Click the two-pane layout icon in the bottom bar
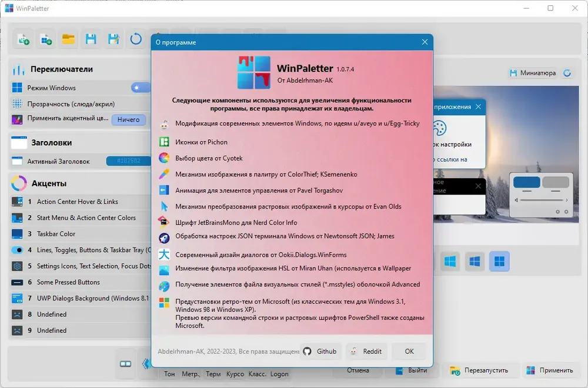This screenshot has height=388, width=588. 125,364
